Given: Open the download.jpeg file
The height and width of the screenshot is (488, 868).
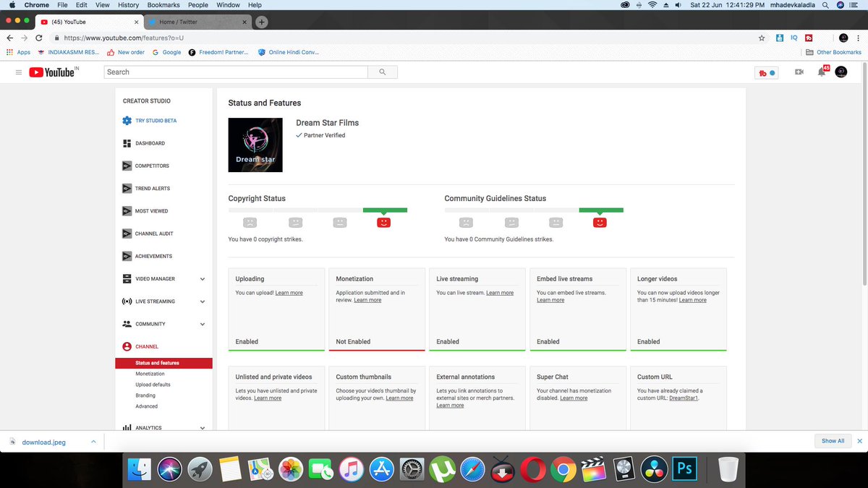Looking at the screenshot, I should click(43, 442).
